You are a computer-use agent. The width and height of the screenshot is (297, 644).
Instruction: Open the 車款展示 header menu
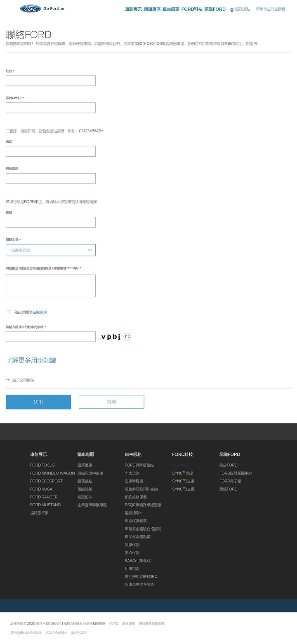[134, 9]
